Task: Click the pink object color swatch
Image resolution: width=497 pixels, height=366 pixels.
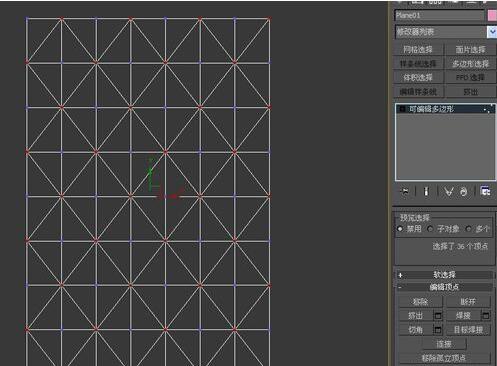Action: point(492,15)
